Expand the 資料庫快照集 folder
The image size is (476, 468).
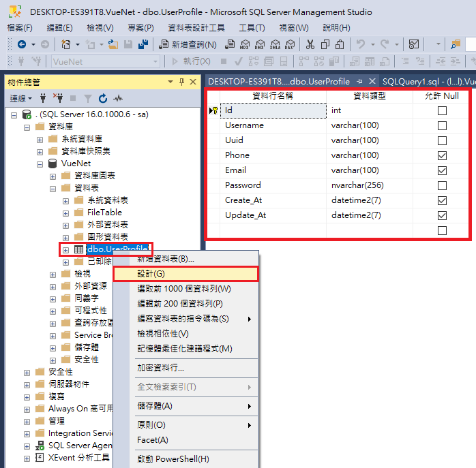pos(40,152)
